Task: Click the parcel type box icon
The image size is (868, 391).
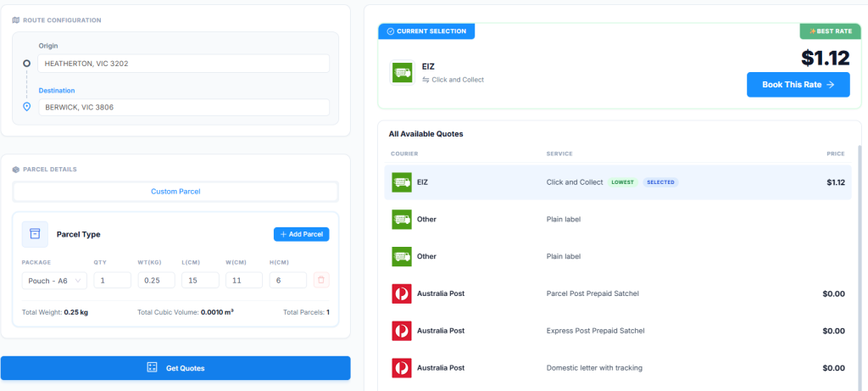Action: tap(35, 234)
